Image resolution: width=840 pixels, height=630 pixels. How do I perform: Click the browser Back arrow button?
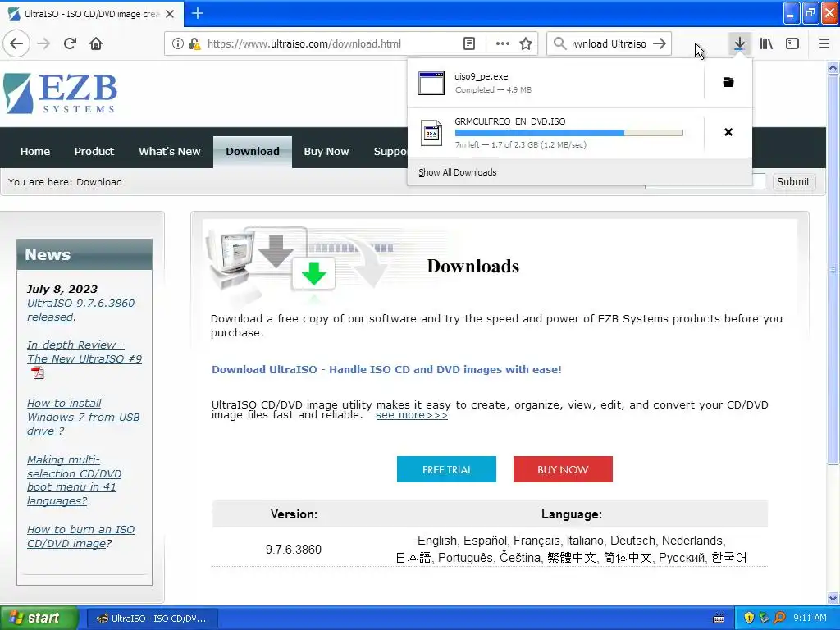16,43
